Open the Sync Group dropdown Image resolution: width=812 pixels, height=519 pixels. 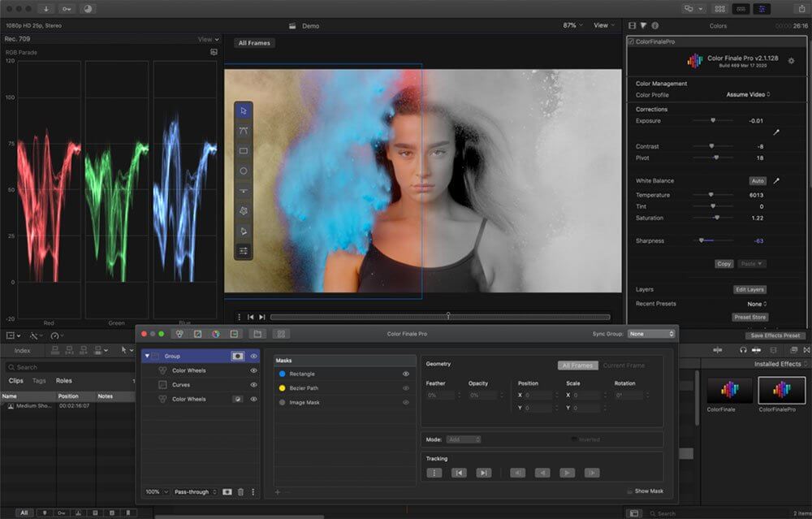click(x=651, y=334)
